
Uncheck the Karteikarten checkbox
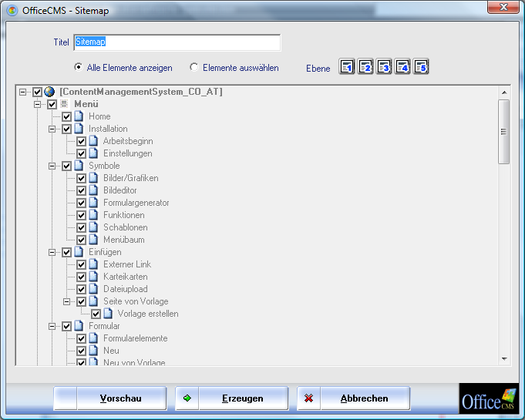[82, 277]
